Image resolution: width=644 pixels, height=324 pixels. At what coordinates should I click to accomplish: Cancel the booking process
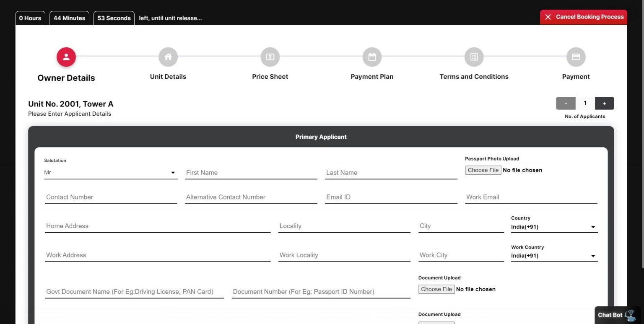click(584, 17)
